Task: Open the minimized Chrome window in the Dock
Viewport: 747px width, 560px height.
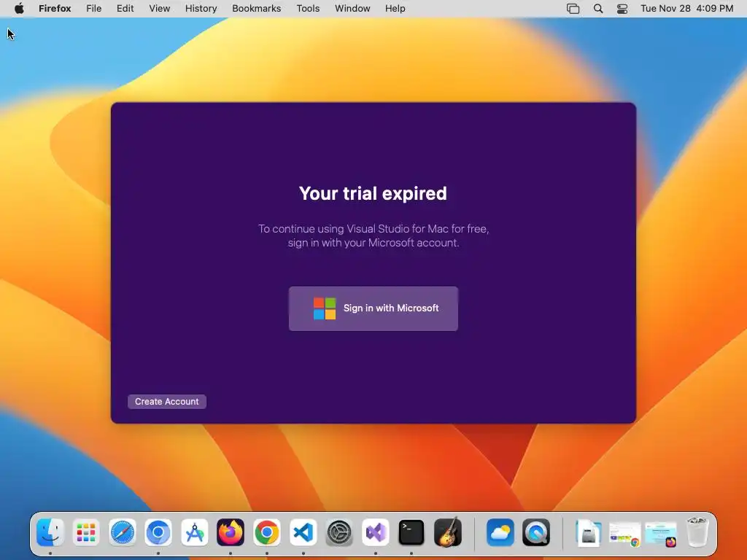Action: (625, 534)
